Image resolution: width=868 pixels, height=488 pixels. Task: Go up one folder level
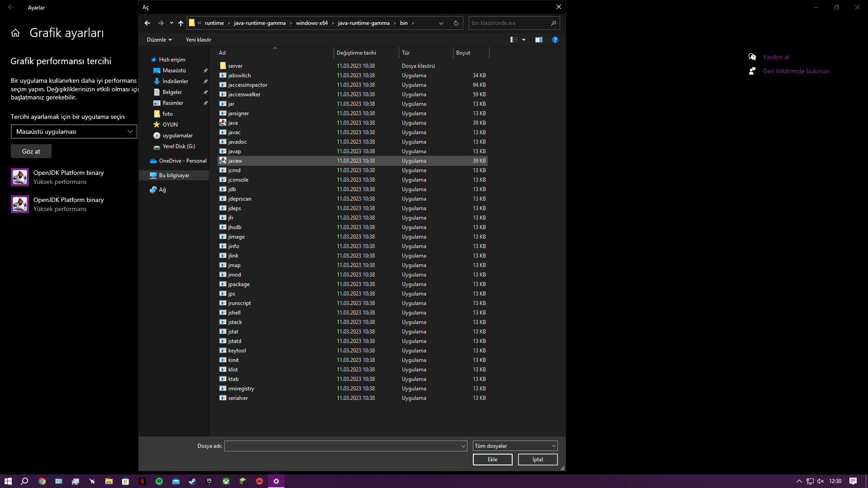pos(181,23)
